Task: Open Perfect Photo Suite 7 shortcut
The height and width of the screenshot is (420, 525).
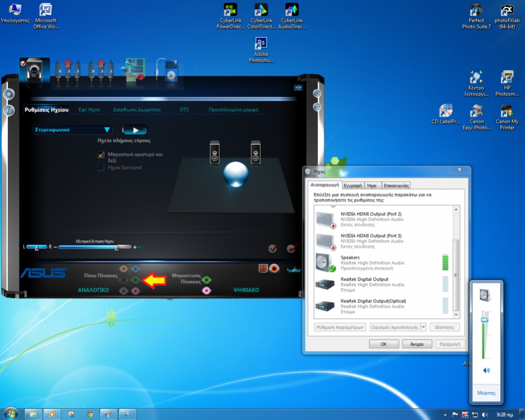Action: (x=476, y=16)
